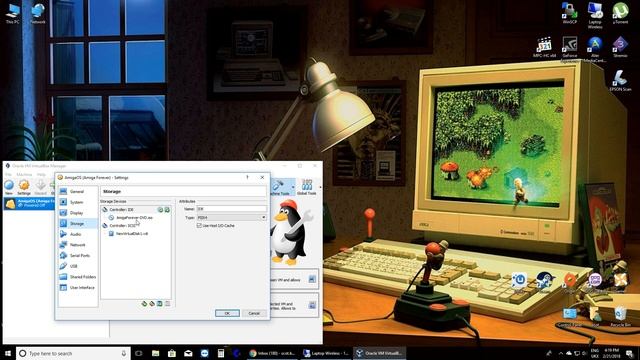Image resolution: width=640 pixels, height=360 pixels.
Task: Open WinSCP desktop shortcut
Action: pos(569,13)
